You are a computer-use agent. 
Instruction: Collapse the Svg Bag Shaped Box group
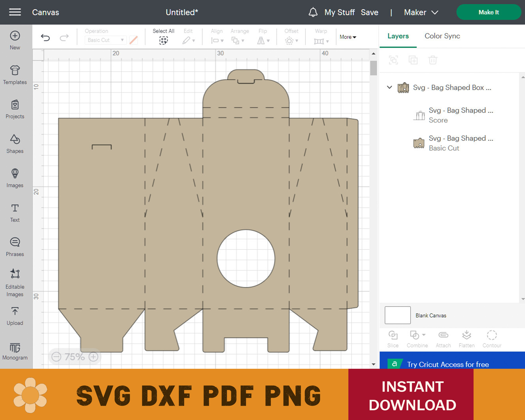(389, 87)
